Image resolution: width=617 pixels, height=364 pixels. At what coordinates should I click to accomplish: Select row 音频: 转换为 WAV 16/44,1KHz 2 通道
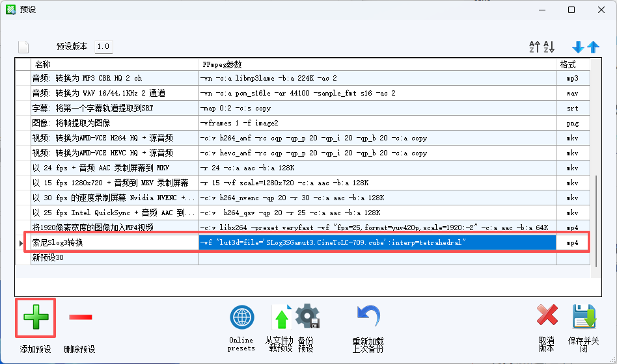point(302,93)
